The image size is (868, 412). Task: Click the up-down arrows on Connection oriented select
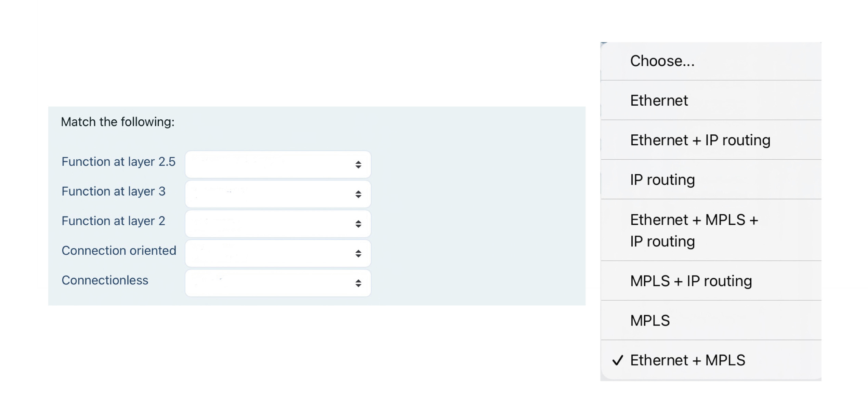pyautogui.click(x=359, y=253)
